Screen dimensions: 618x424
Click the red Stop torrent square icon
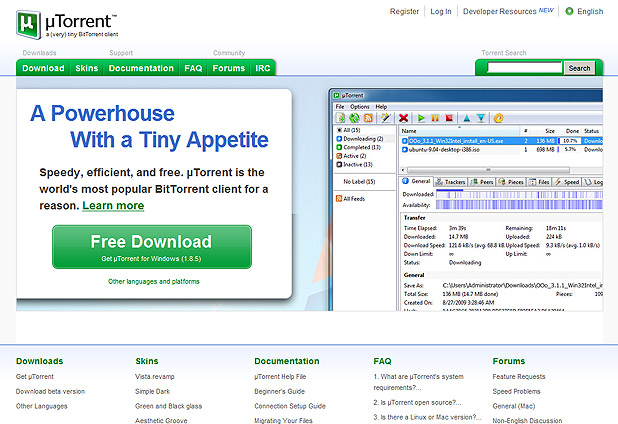(450, 117)
